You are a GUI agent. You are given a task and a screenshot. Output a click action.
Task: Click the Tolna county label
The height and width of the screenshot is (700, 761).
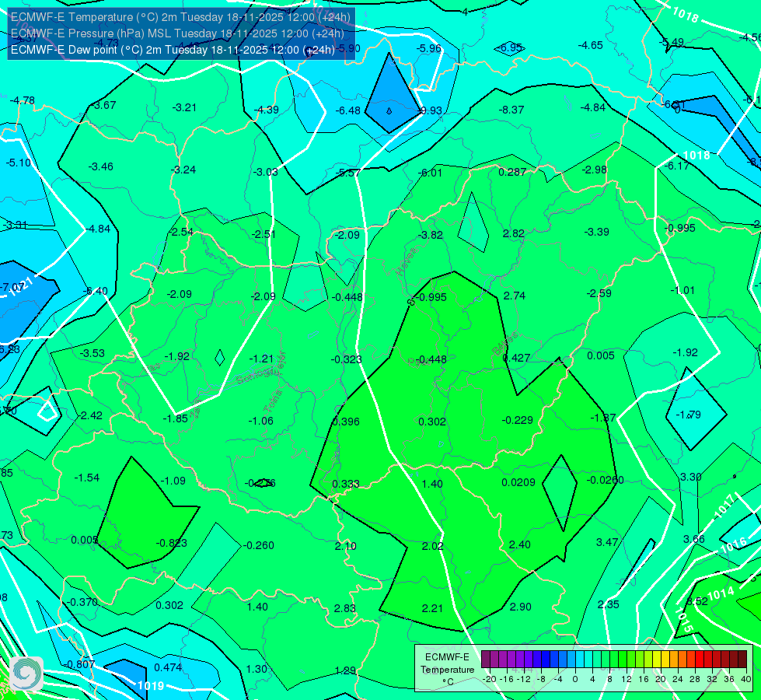tap(272, 401)
